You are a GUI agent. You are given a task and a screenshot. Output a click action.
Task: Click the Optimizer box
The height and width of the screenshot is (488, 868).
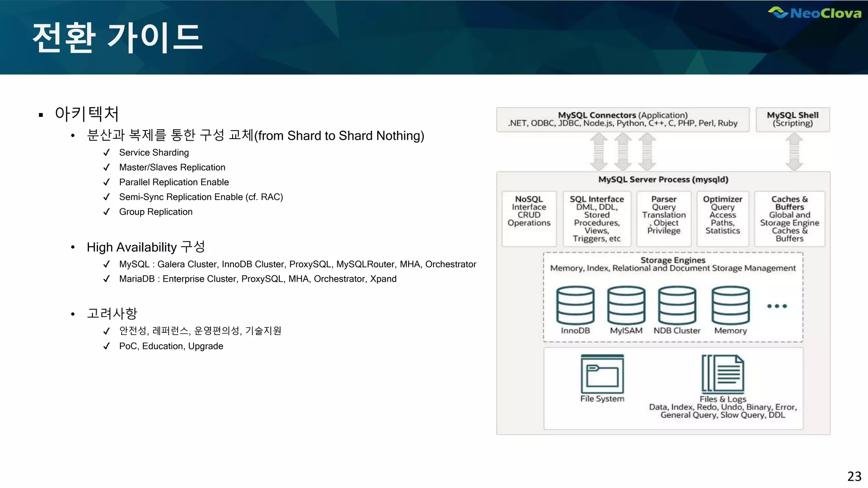click(722, 219)
